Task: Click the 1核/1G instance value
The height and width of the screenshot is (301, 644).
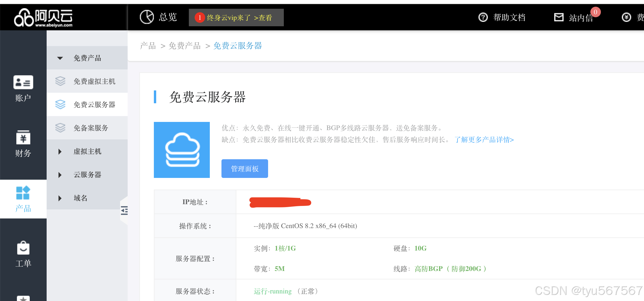Action: pos(285,248)
